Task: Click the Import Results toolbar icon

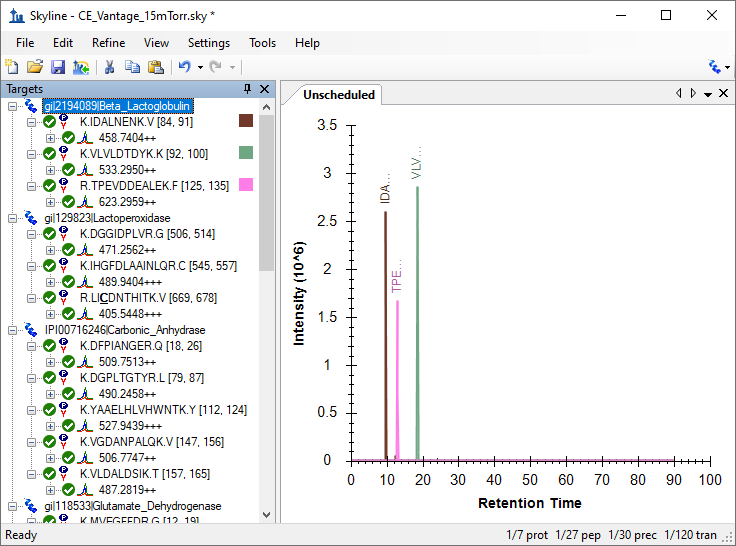Action: (x=81, y=67)
